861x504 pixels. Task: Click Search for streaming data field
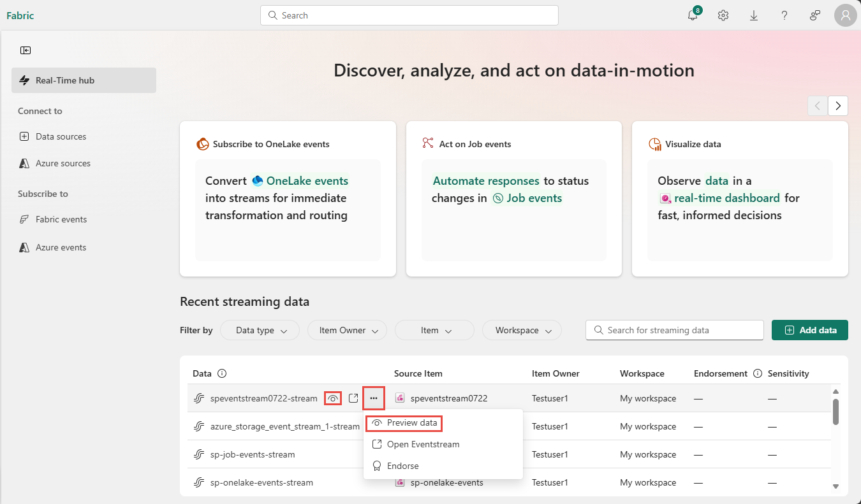click(x=674, y=330)
